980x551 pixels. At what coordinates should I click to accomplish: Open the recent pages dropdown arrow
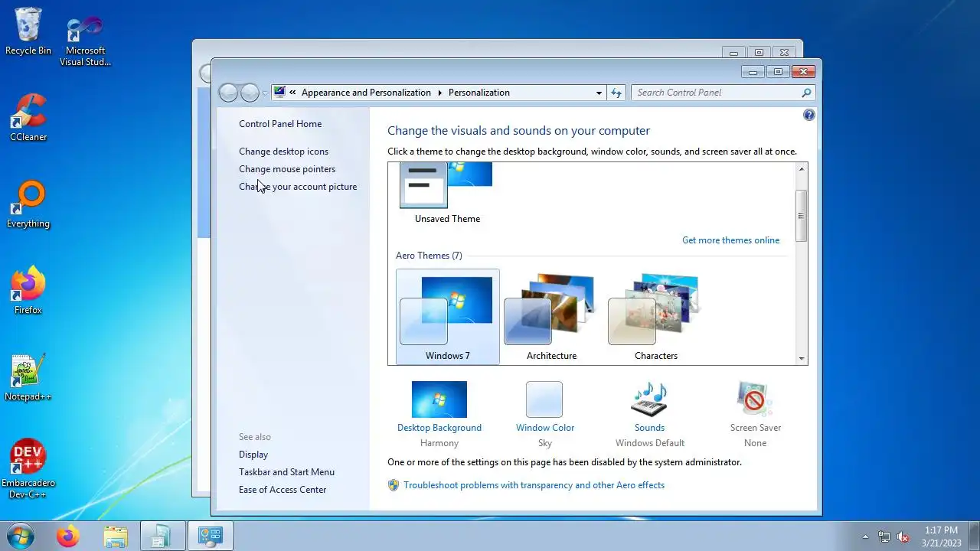point(265,93)
